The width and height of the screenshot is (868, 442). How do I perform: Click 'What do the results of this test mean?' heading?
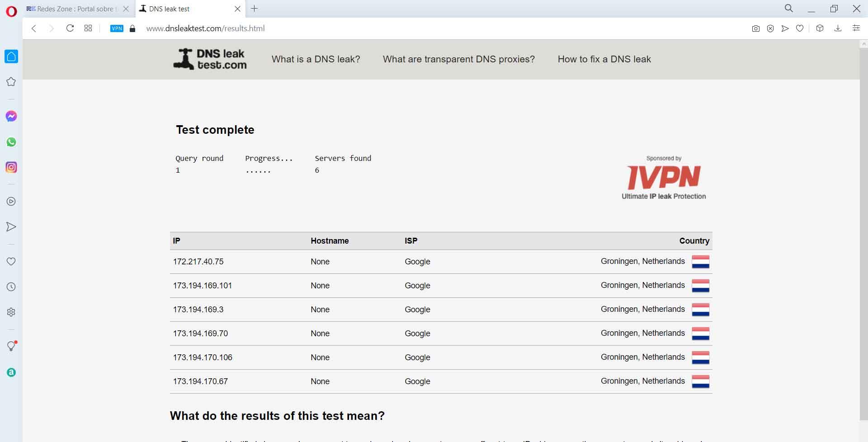(x=277, y=416)
